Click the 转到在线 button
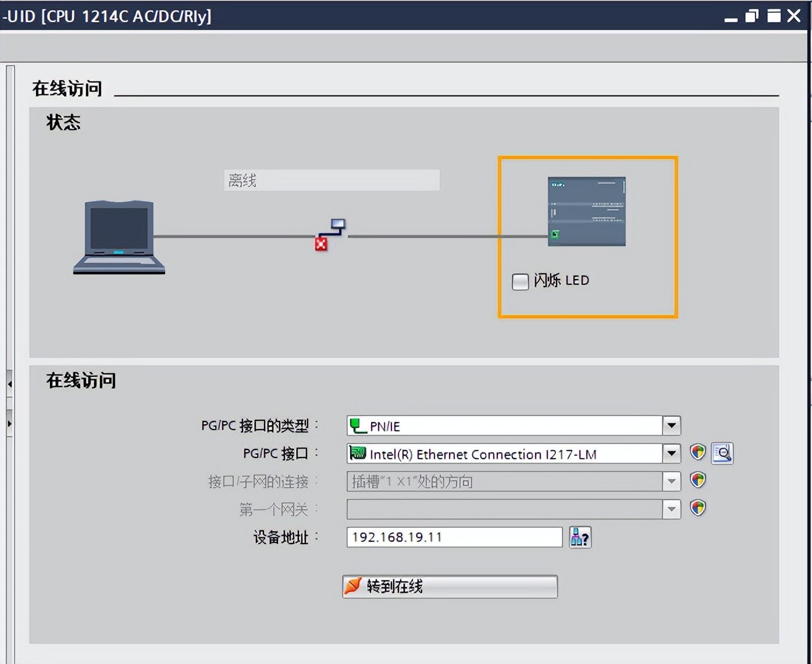The height and width of the screenshot is (664, 812). pyautogui.click(x=450, y=586)
